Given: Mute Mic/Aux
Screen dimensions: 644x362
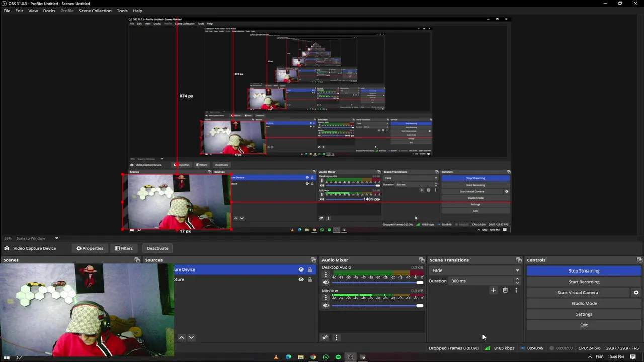Looking at the screenshot, I should click(x=326, y=306).
